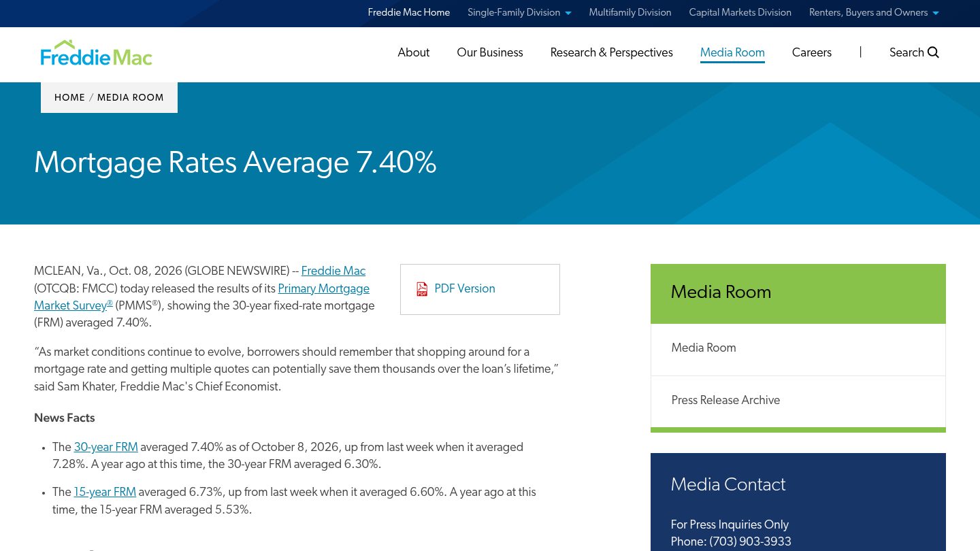980x551 pixels.
Task: Select Media Room in main navigation
Action: (732, 52)
